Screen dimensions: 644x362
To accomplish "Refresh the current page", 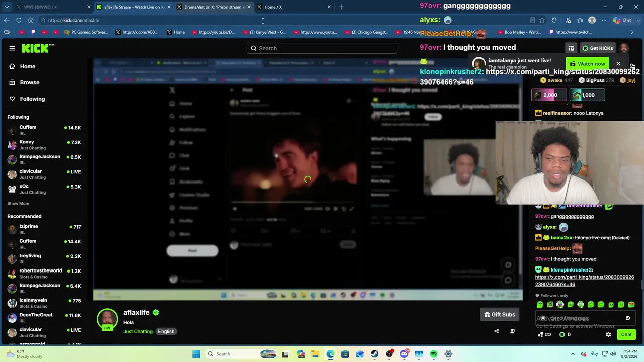I will pyautogui.click(x=19, y=20).
